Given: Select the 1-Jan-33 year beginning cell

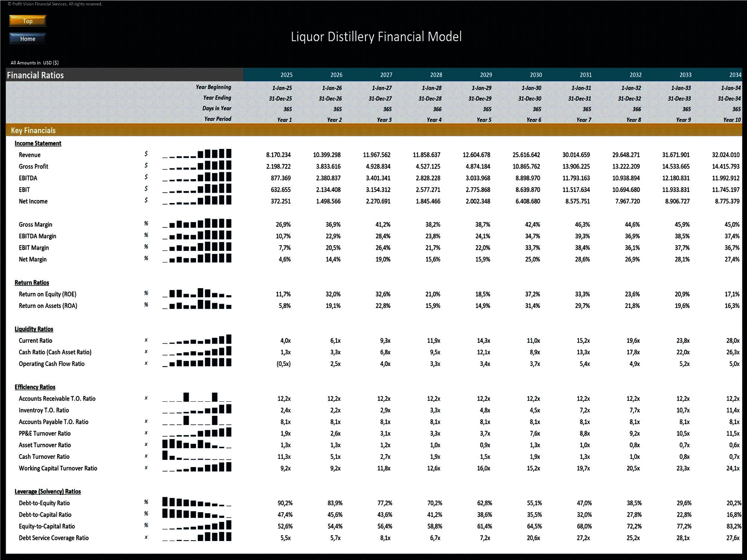Looking at the screenshot, I should [x=681, y=88].
